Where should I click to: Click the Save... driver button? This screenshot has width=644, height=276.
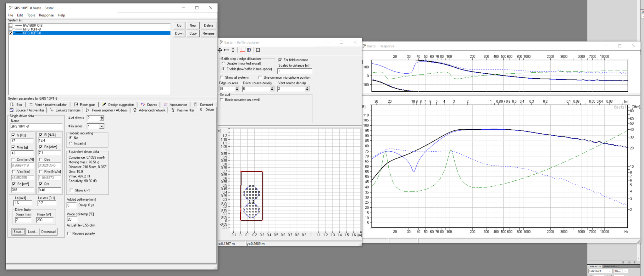click(18, 232)
